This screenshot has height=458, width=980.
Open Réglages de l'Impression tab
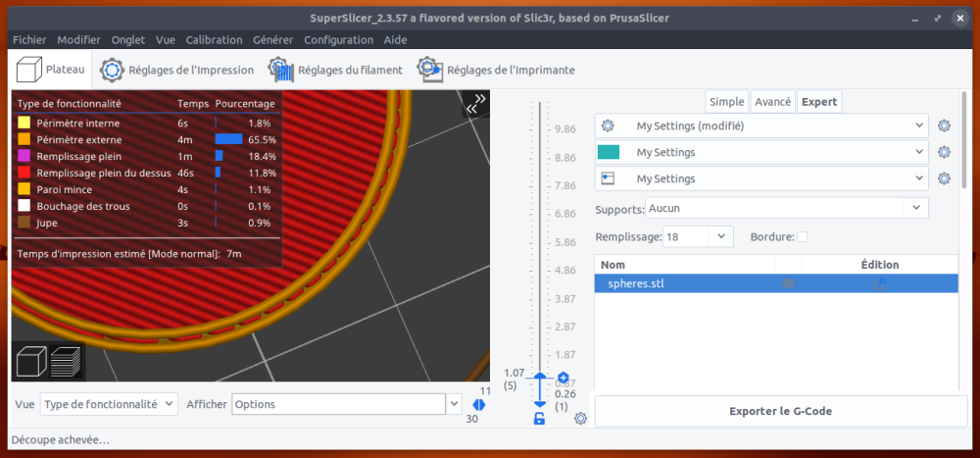point(176,70)
